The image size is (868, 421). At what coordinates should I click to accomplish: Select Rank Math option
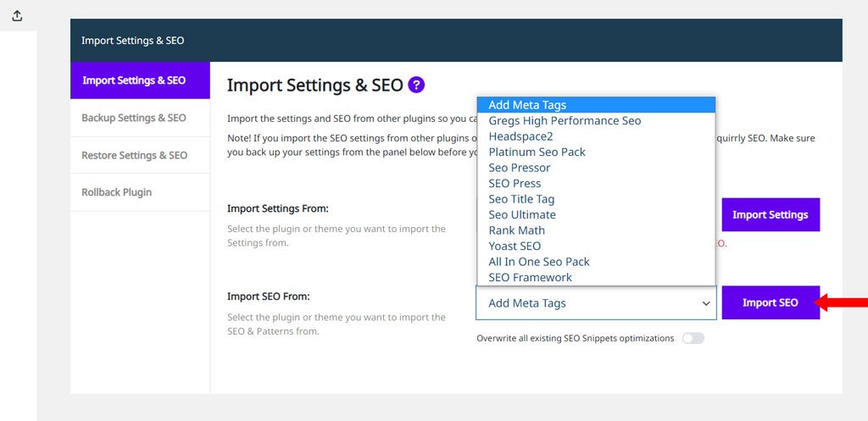pos(596,230)
